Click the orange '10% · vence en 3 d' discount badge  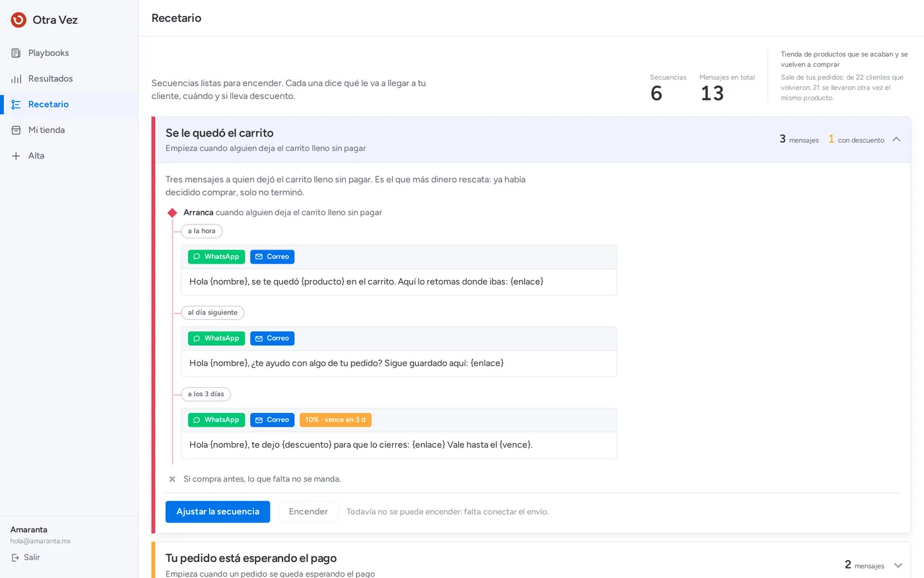click(x=335, y=420)
